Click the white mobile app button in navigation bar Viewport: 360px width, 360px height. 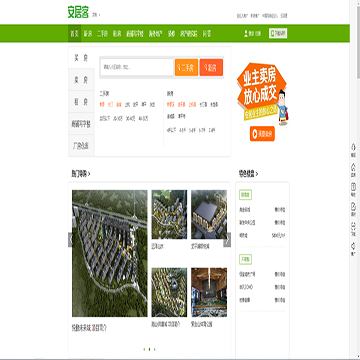tap(278, 33)
